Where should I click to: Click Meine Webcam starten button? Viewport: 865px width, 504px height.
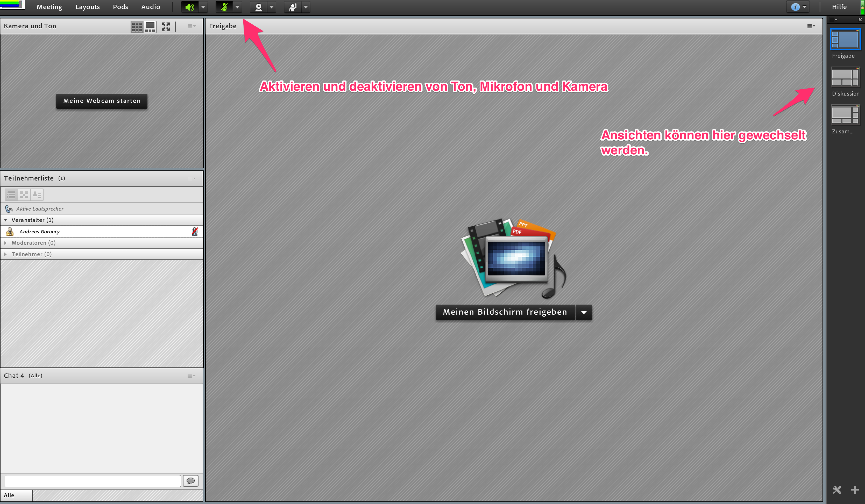102,101
